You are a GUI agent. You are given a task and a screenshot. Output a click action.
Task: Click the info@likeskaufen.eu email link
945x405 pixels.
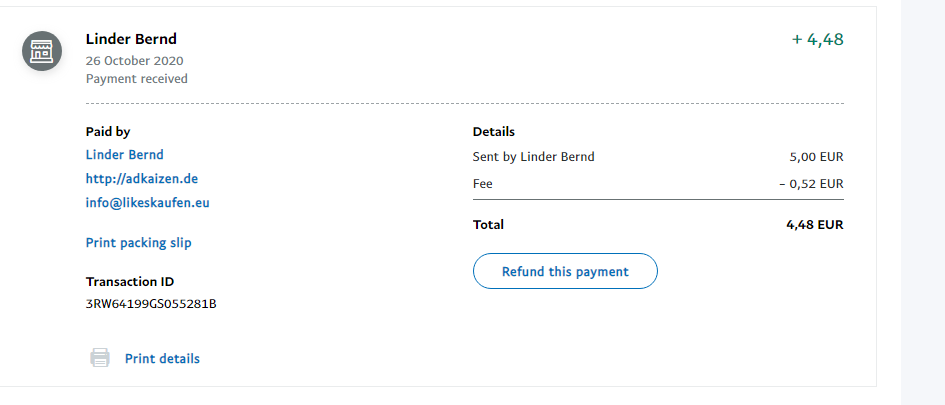[148, 203]
